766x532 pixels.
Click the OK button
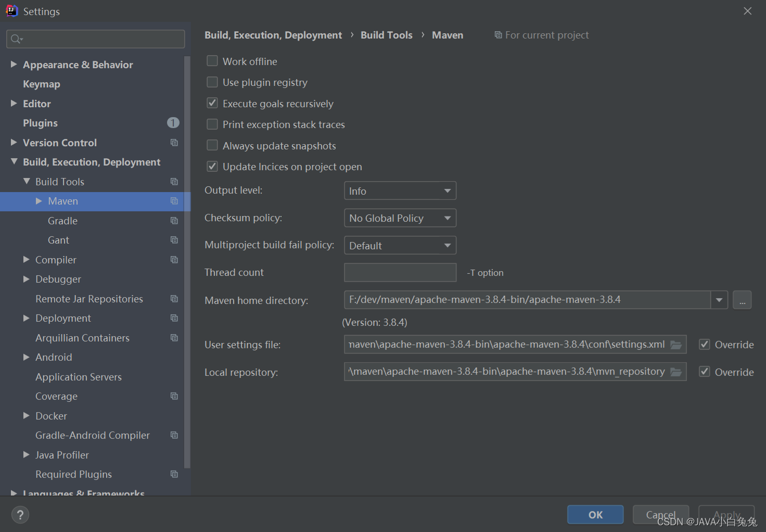pos(595,515)
